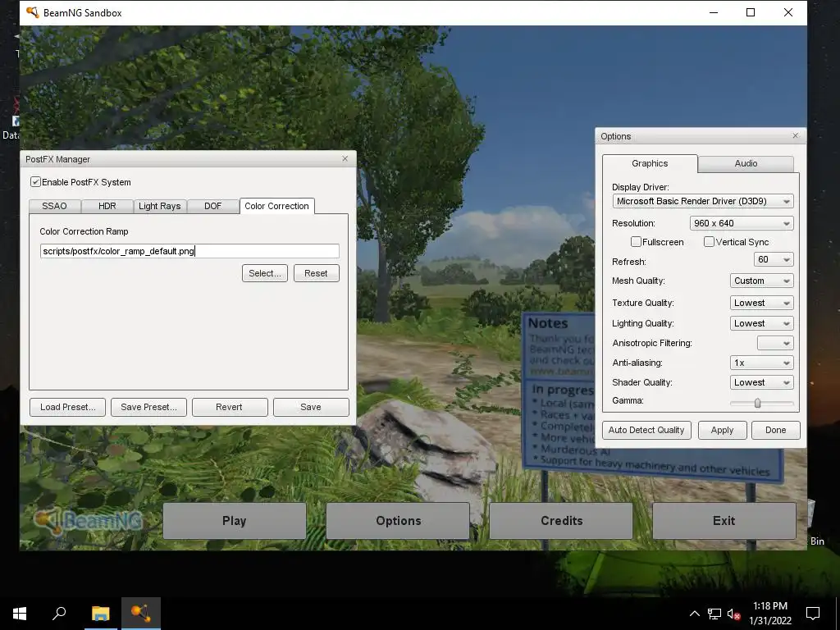Open the Texture Quality dropdown

pos(761,303)
